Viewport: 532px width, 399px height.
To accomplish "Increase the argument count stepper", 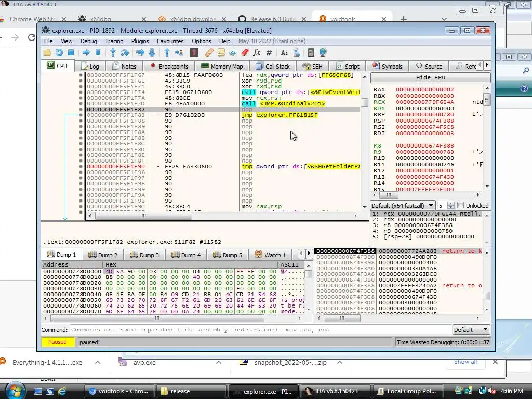I will click(x=450, y=204).
